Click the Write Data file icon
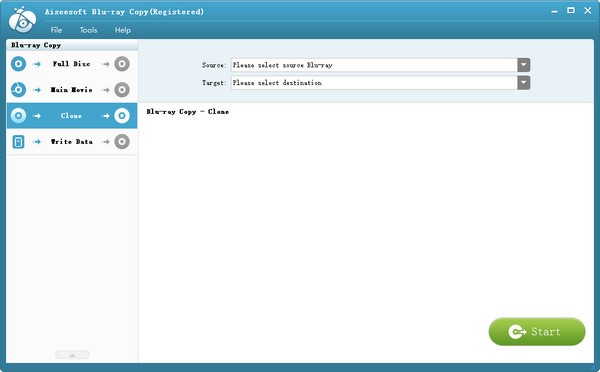600x372 pixels. [x=18, y=142]
